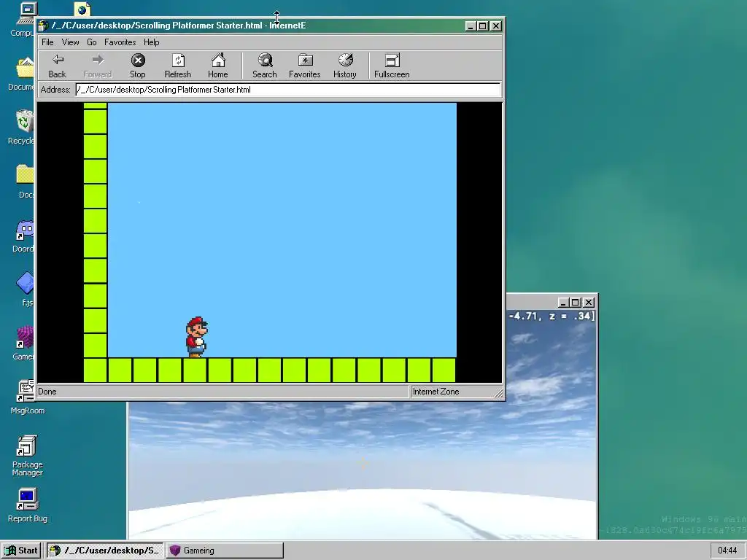The width and height of the screenshot is (747, 560).
Task: Click the taskbar clock showing 04:44
Action: point(727,551)
